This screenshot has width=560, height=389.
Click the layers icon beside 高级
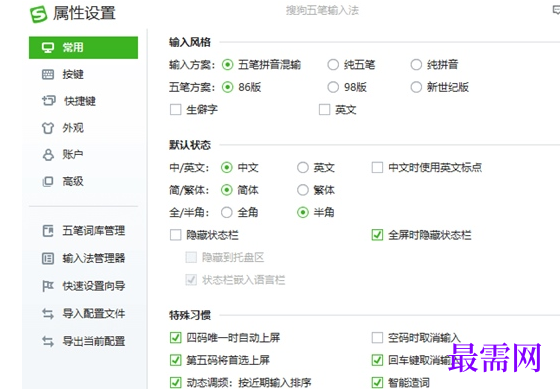(48, 181)
